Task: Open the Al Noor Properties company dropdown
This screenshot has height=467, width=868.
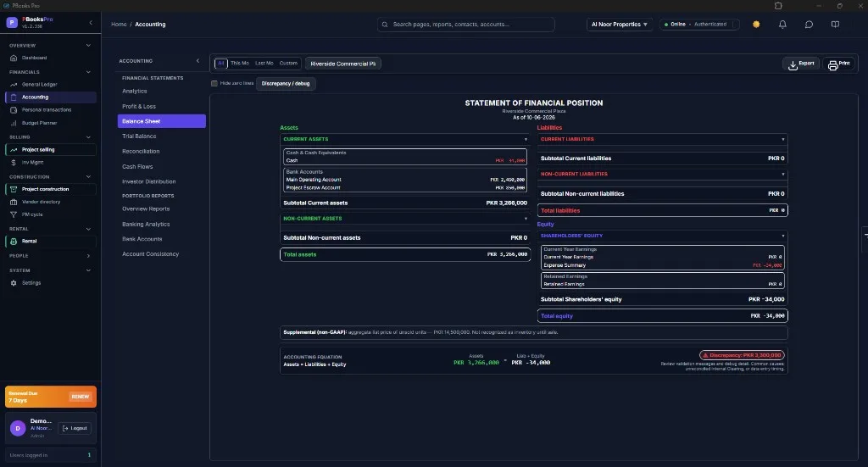Action: click(x=620, y=25)
